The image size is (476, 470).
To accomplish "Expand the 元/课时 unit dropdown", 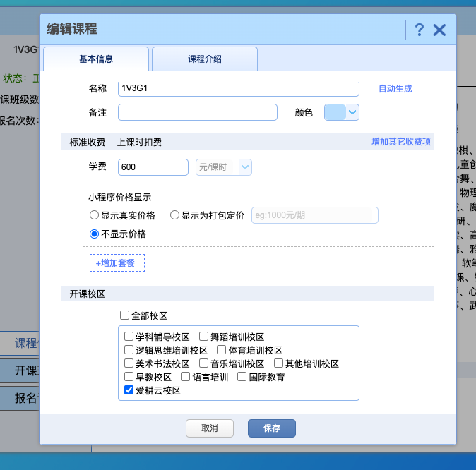I will pyautogui.click(x=224, y=167).
